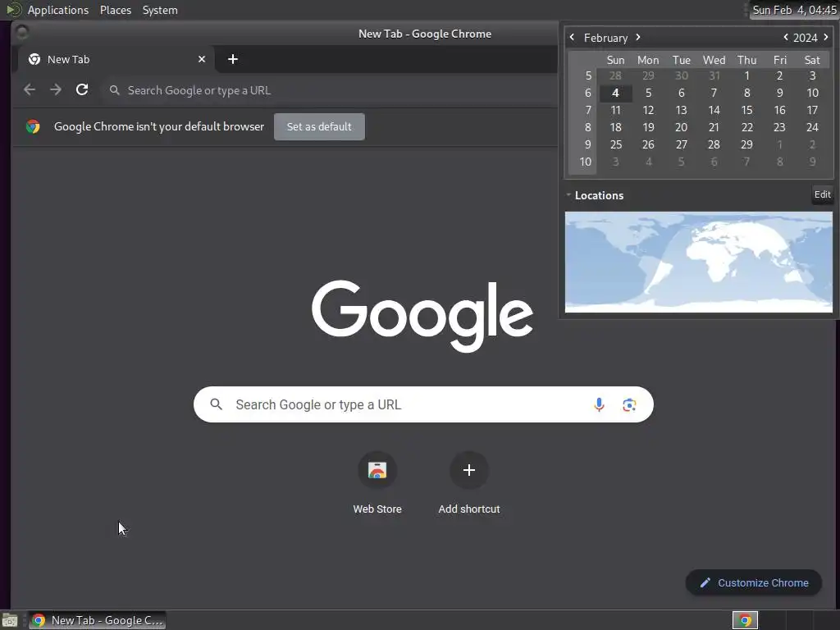This screenshot has height=630, width=840.
Task: Select February 10 in the calendar
Action: (x=812, y=93)
